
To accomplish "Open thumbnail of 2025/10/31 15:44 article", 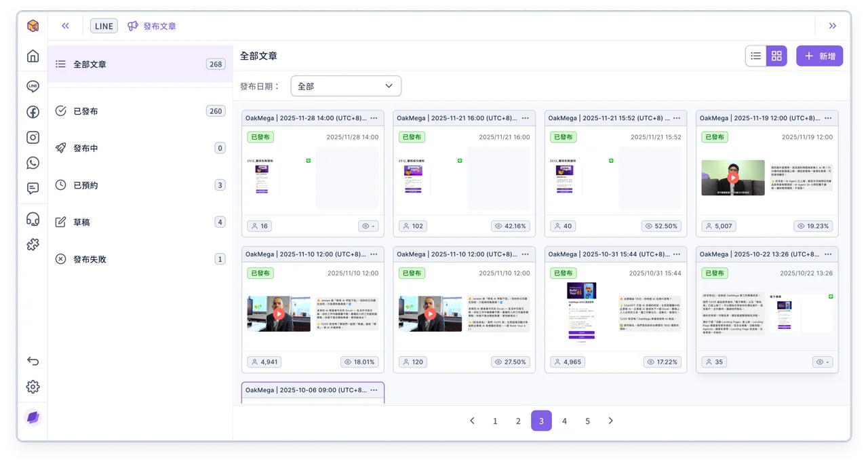I will coord(581,313).
